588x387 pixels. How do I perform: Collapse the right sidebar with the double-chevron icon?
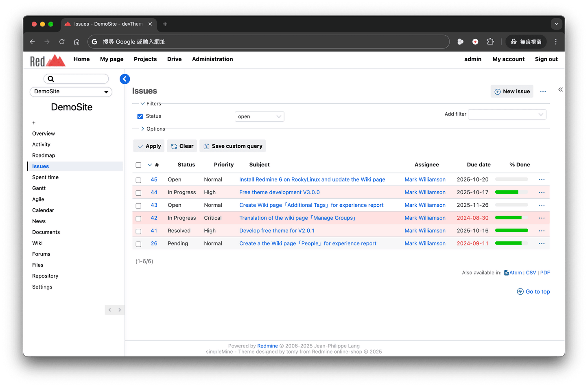(x=560, y=90)
